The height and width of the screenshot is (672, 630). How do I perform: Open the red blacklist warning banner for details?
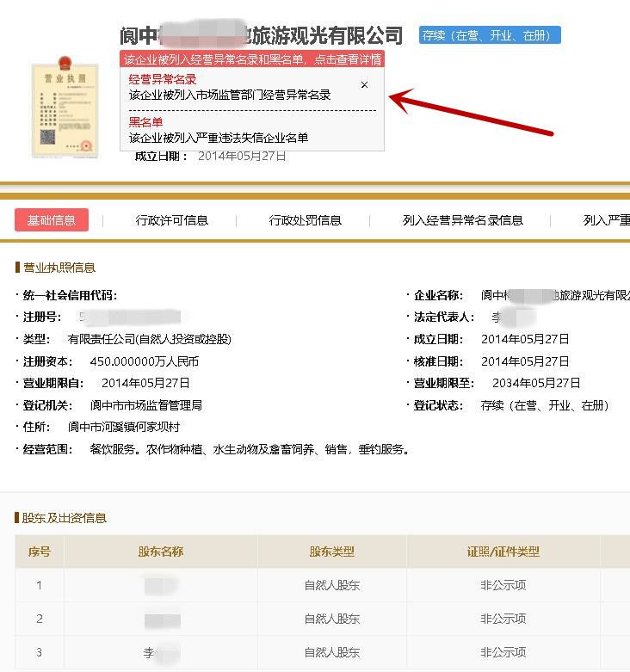[x=252, y=60]
